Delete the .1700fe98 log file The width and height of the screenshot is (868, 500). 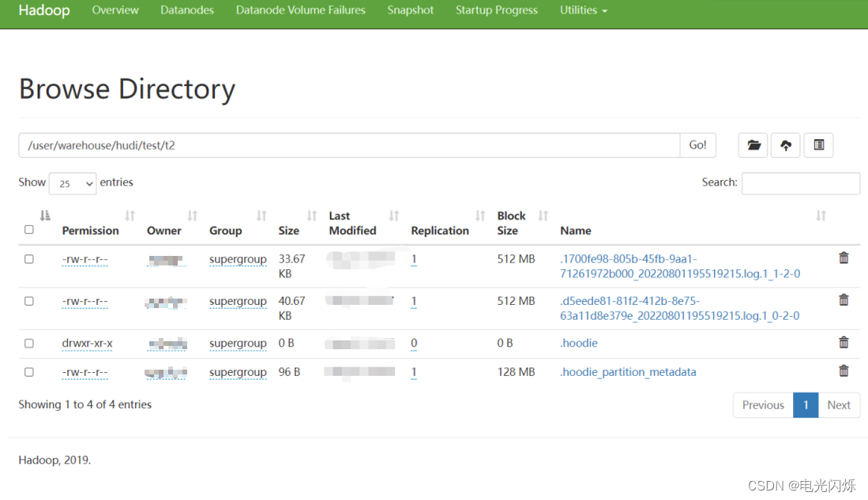pyautogui.click(x=844, y=258)
